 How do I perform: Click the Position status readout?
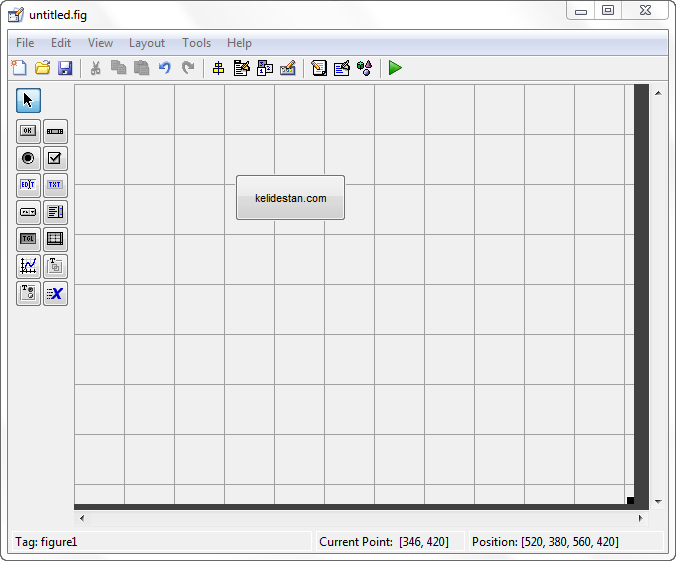(545, 542)
